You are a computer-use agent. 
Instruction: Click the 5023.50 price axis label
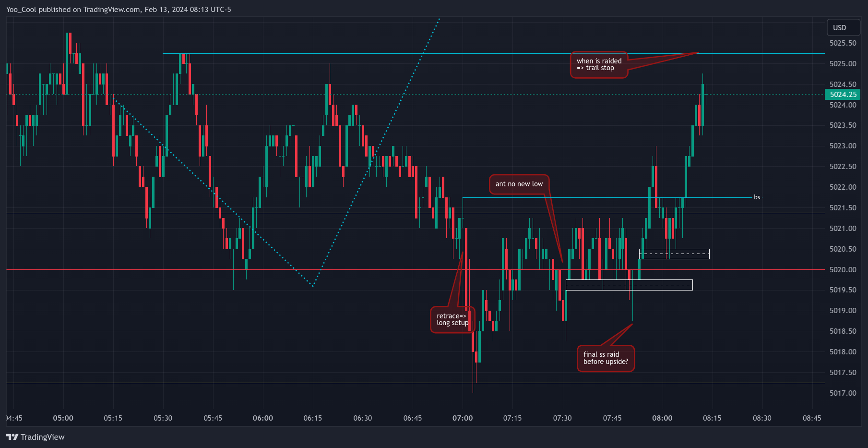(x=843, y=125)
